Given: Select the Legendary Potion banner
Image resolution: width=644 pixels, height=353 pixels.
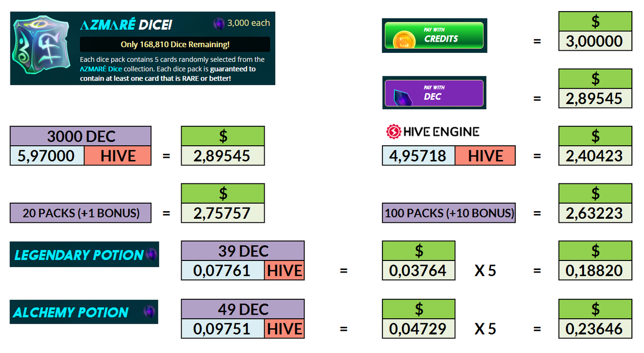Looking at the screenshot, I should point(85,254).
